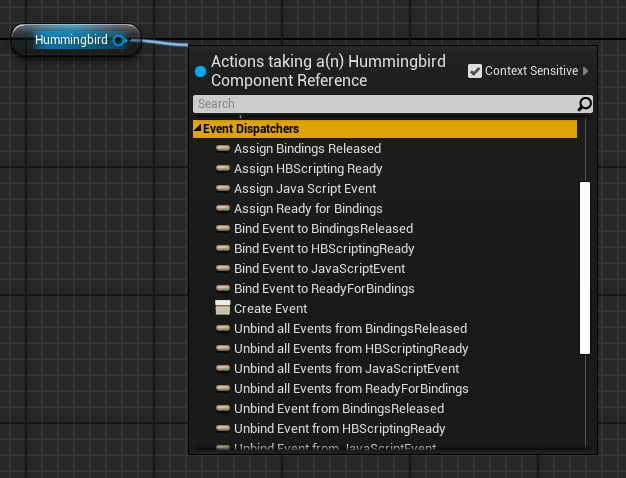Focus the Search input field
This screenshot has height=478, width=626.
point(385,104)
